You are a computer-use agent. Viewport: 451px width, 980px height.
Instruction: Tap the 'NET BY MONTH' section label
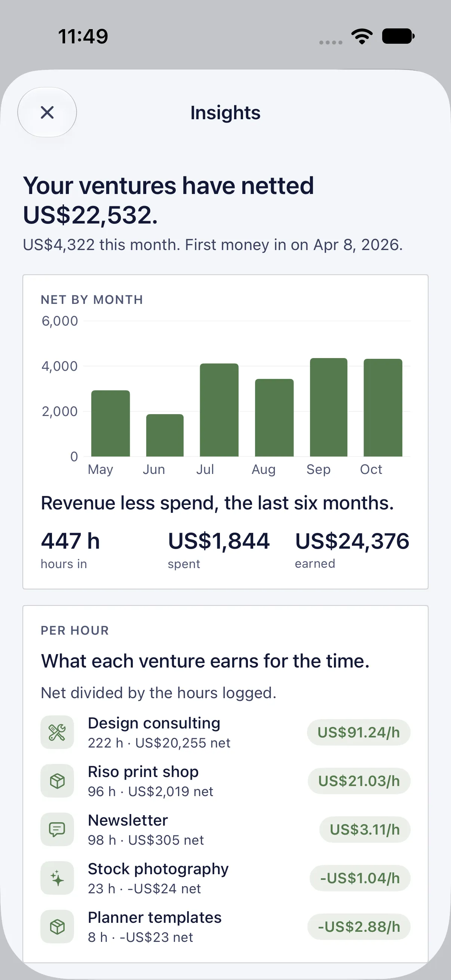point(92,300)
